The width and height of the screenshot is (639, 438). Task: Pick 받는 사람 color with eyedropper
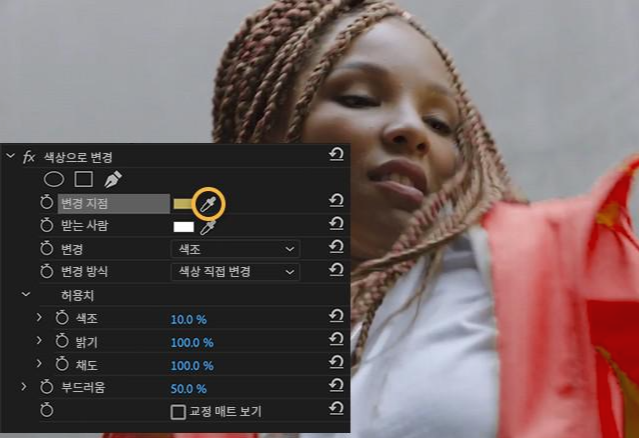click(208, 227)
